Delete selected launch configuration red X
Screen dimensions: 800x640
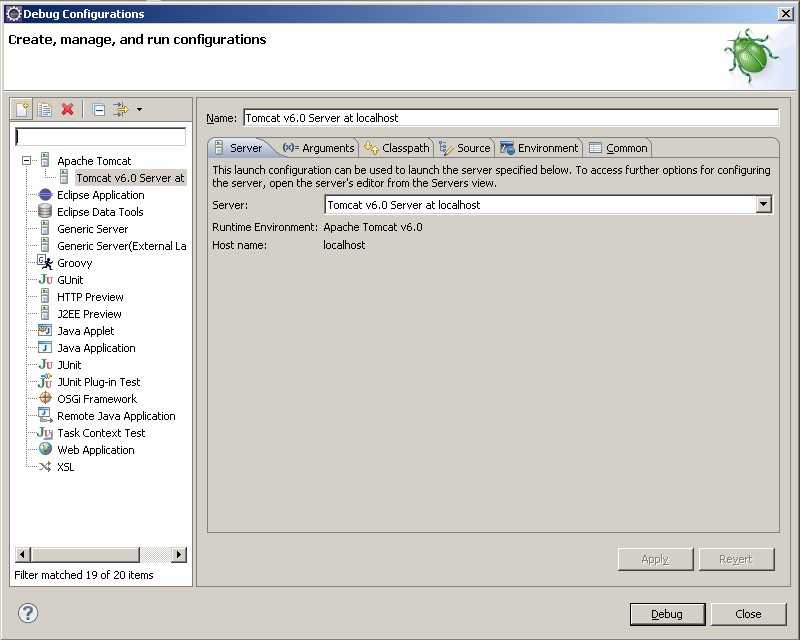click(x=67, y=109)
